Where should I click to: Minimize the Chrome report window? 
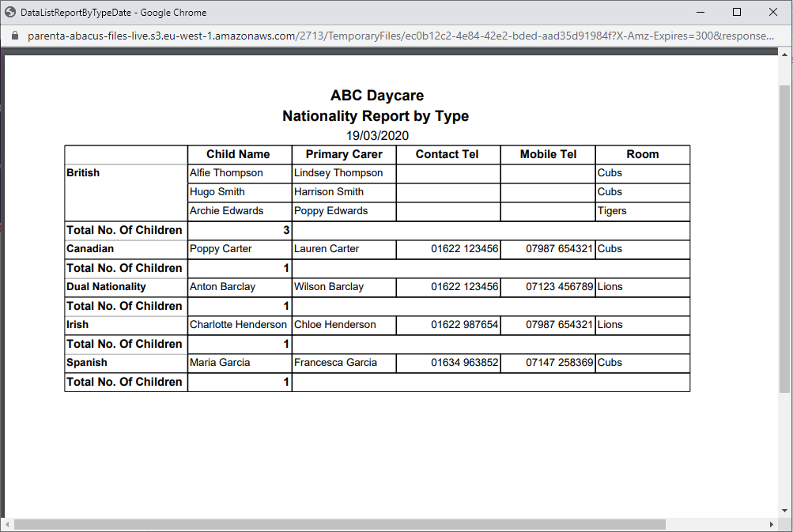click(700, 12)
